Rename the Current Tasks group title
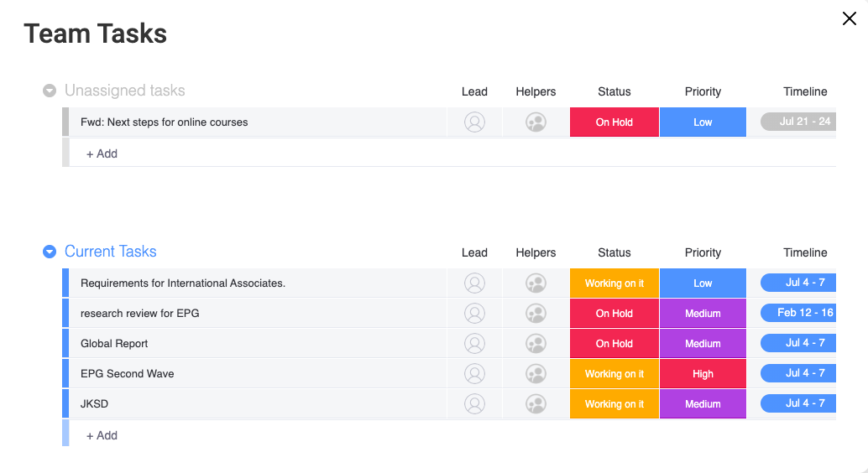868x473 pixels. pos(110,252)
